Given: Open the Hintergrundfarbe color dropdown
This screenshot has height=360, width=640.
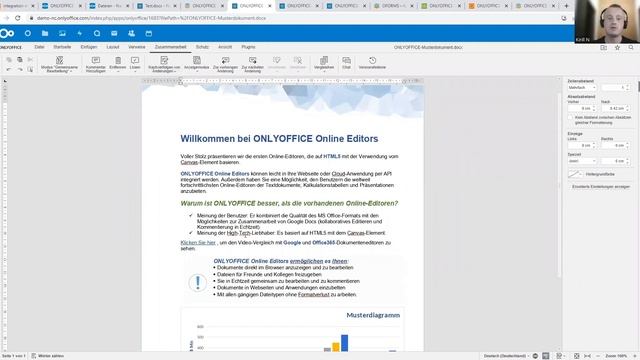Looking at the screenshot, I should 576,174.
